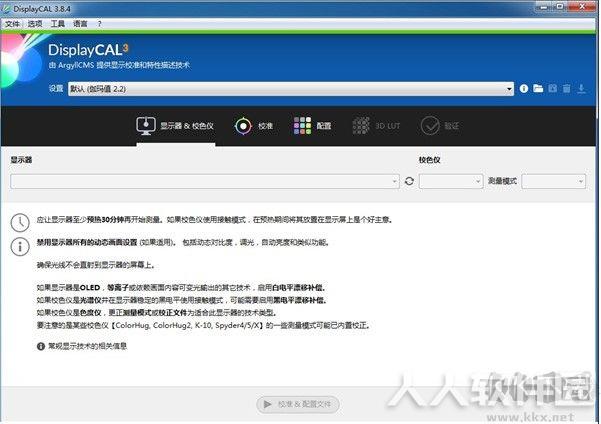601x424 pixels.
Task: Click the open folder icon for loading settings
Action: pyautogui.click(x=538, y=89)
